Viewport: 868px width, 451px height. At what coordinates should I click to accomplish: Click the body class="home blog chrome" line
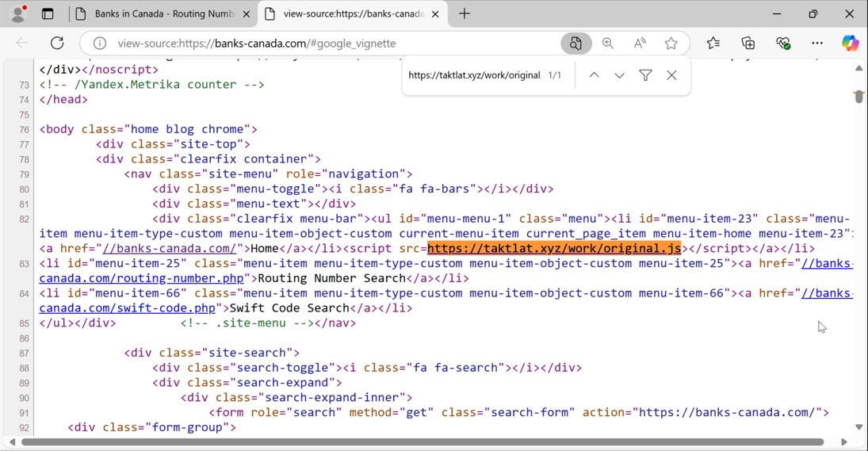point(148,129)
